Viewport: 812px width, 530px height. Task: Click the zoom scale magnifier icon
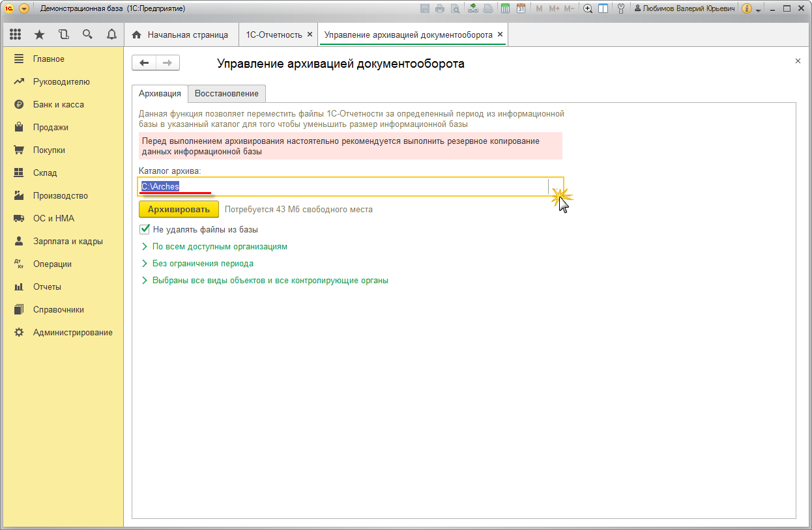[588, 8]
